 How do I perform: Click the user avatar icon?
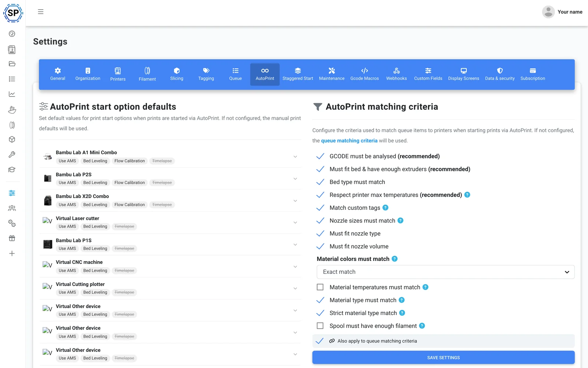coord(548,12)
